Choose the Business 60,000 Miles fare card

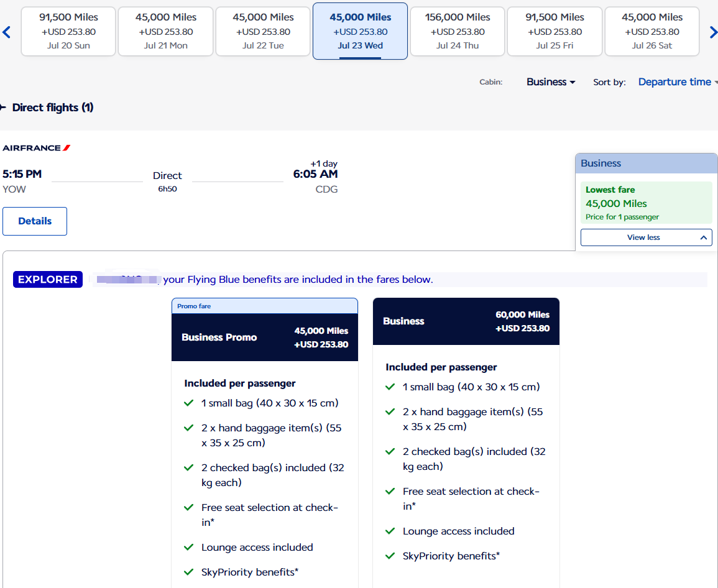pyautogui.click(x=466, y=321)
